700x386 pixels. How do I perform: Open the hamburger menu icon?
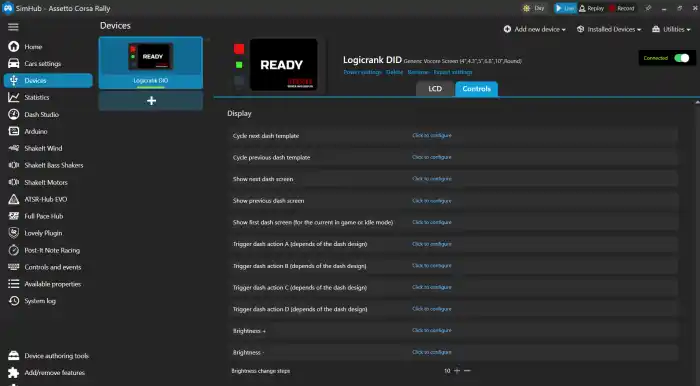pos(13,27)
